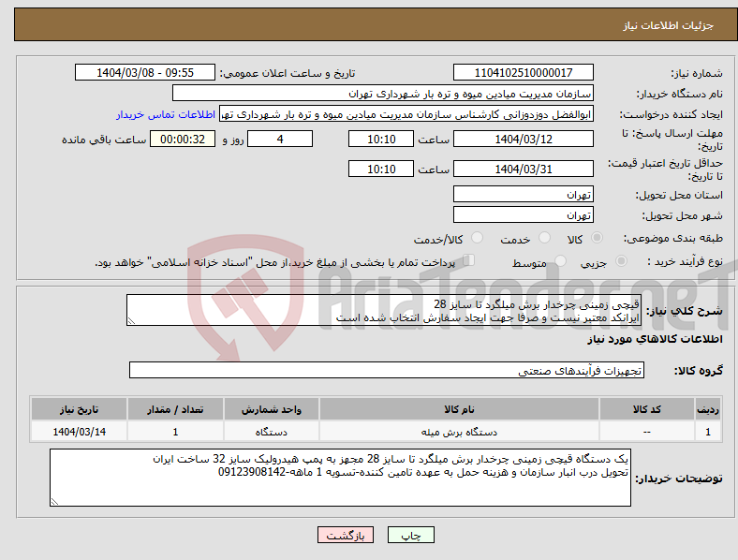This screenshot has height=560, width=738.
Task: Click the unit cell دستگاه
Action: coord(271,432)
